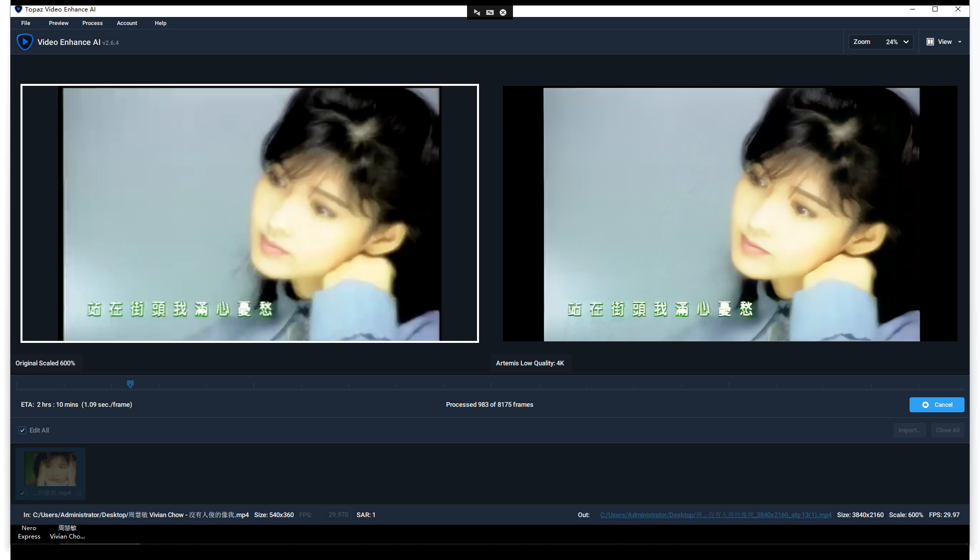Open the Process menu
The image size is (980, 560).
click(92, 23)
